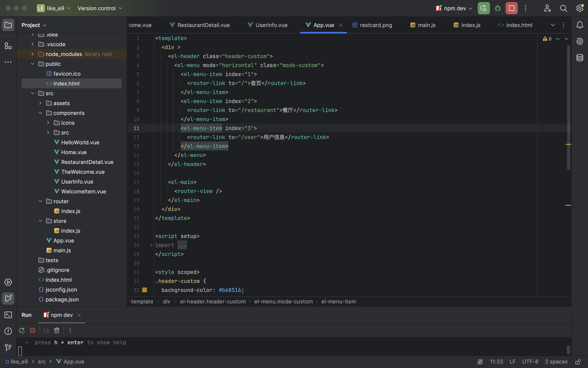588x368 pixels.
Task: Expand the icons folder
Action: coord(48,123)
